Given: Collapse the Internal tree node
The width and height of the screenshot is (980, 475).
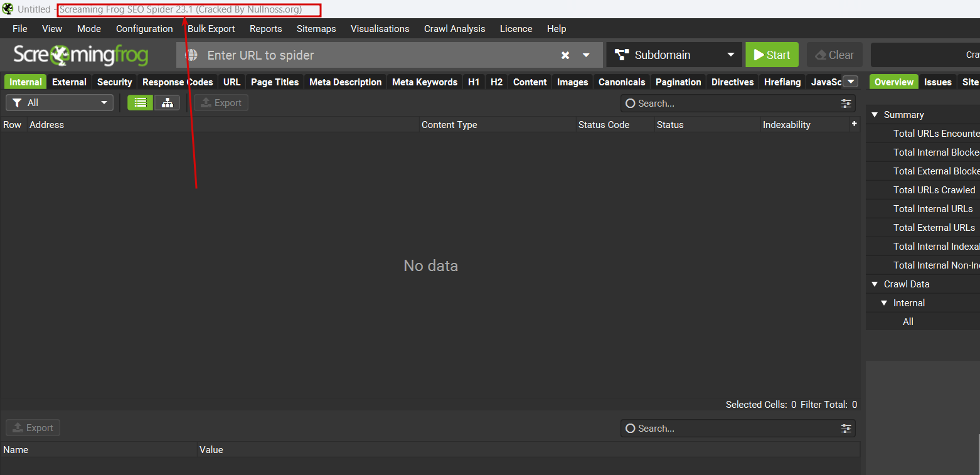Looking at the screenshot, I should (x=884, y=303).
